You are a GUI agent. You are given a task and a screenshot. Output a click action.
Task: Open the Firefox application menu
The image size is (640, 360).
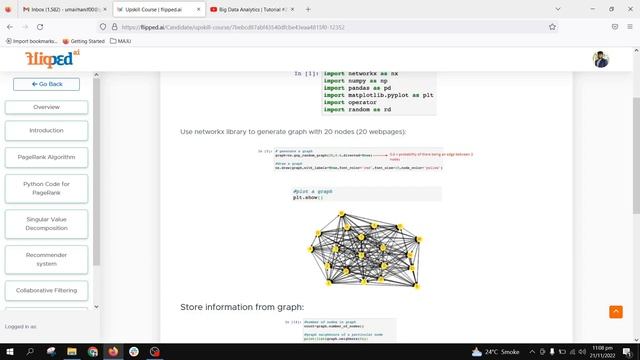click(630, 27)
